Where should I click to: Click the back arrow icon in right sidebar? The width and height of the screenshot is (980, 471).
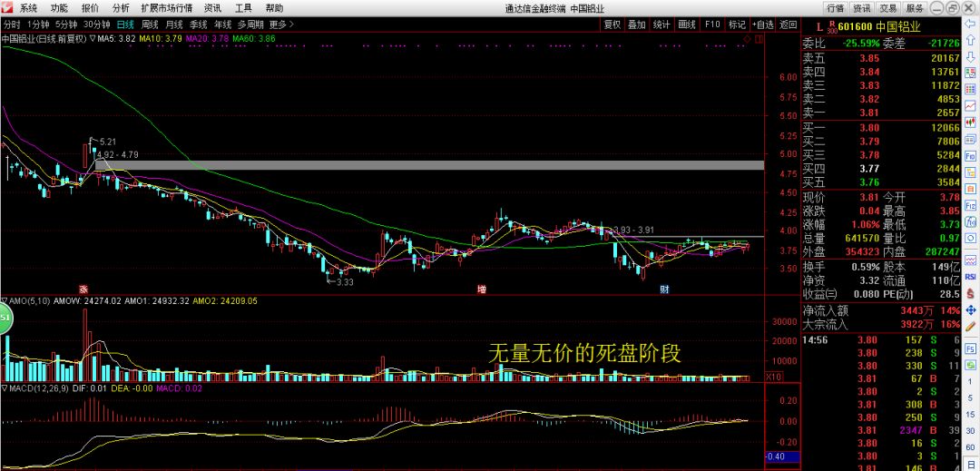click(970, 24)
